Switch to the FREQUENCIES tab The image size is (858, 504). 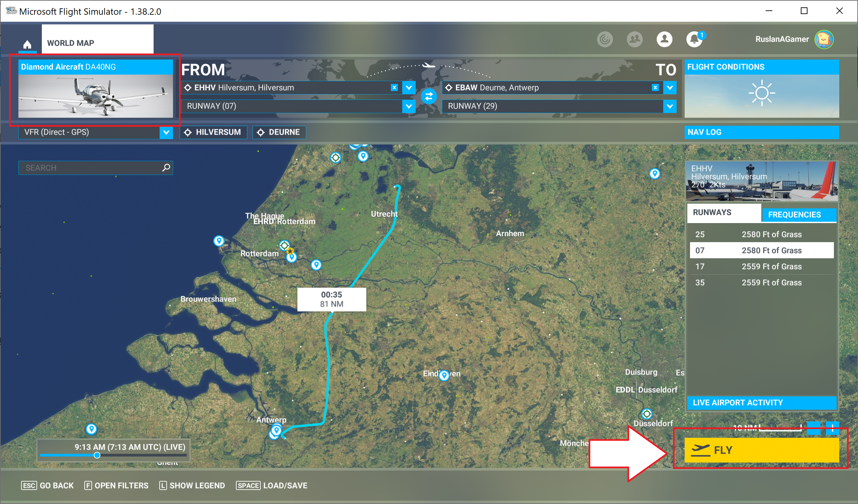coord(799,215)
